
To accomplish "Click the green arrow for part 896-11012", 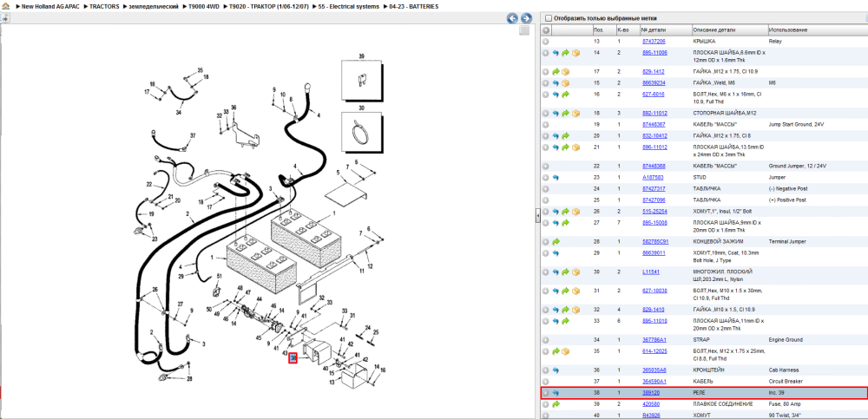I will coord(565,147).
